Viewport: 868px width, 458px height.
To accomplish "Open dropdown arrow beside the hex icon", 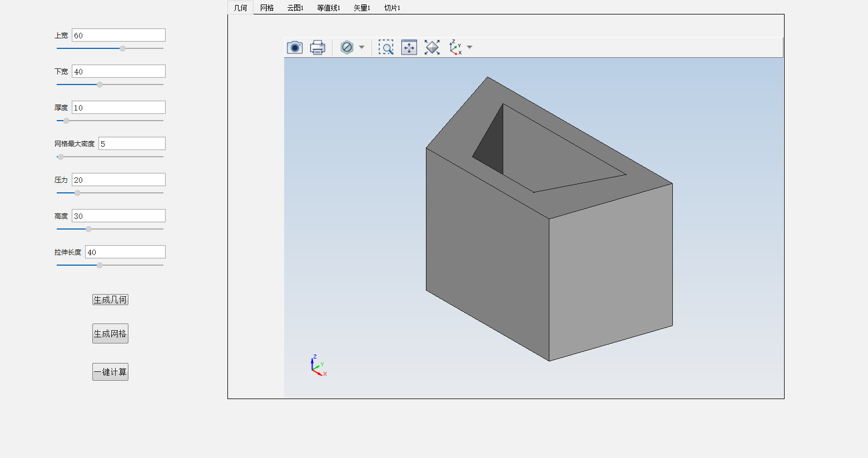I will tap(361, 47).
